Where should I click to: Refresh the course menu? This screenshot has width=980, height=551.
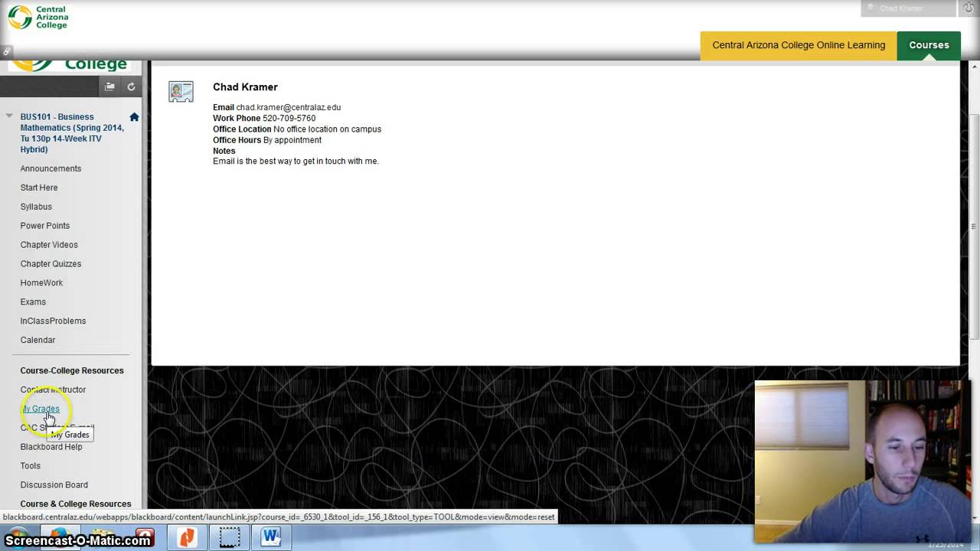click(131, 86)
